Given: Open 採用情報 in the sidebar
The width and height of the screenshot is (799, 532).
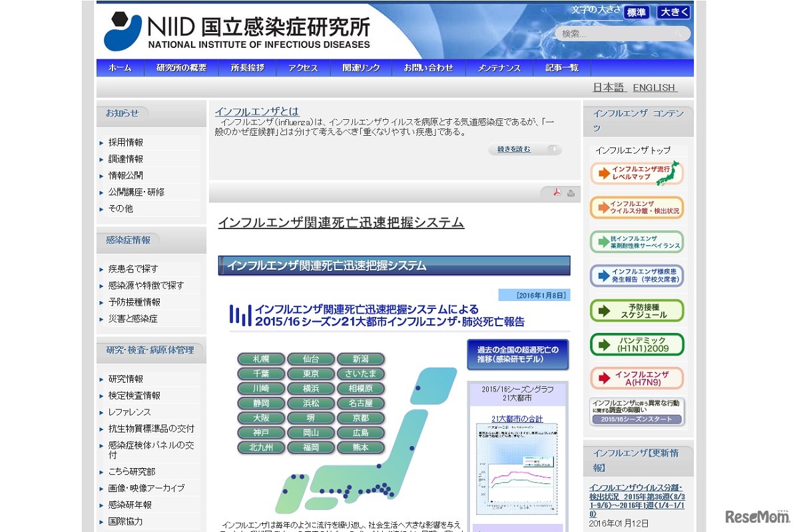Looking at the screenshot, I should 125,142.
